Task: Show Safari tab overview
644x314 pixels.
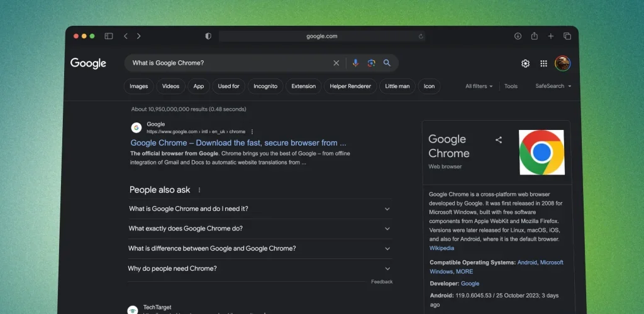Action: tap(567, 36)
